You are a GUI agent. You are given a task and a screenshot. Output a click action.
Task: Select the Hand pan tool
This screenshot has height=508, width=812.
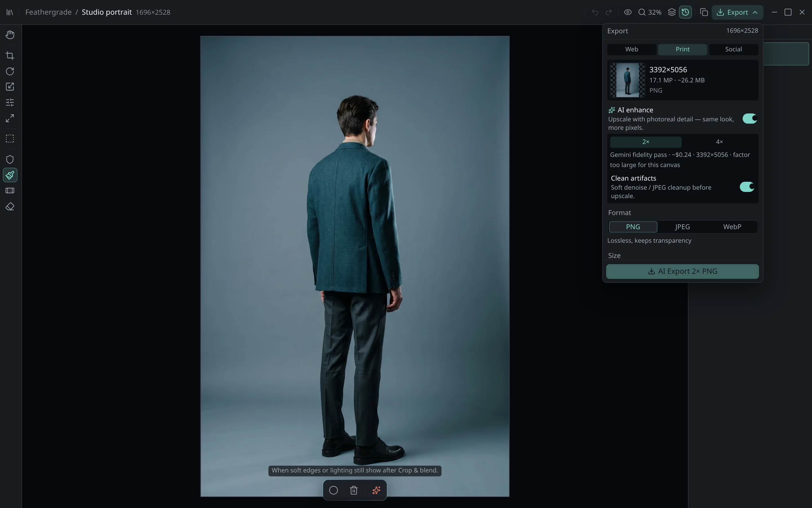[10, 35]
